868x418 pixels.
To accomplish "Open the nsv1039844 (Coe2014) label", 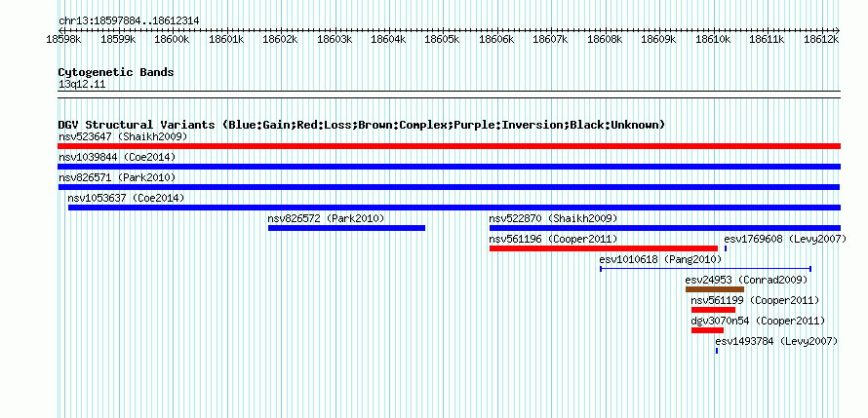I will pyautogui.click(x=117, y=157).
